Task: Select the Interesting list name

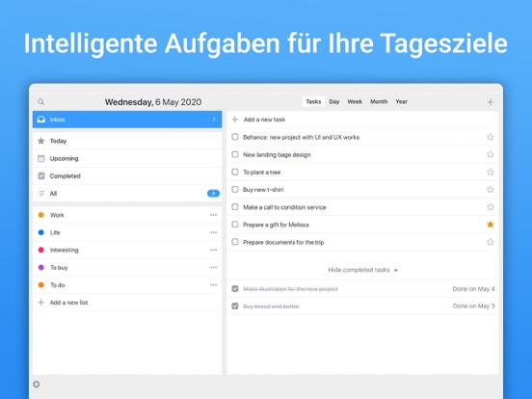Action: point(65,250)
